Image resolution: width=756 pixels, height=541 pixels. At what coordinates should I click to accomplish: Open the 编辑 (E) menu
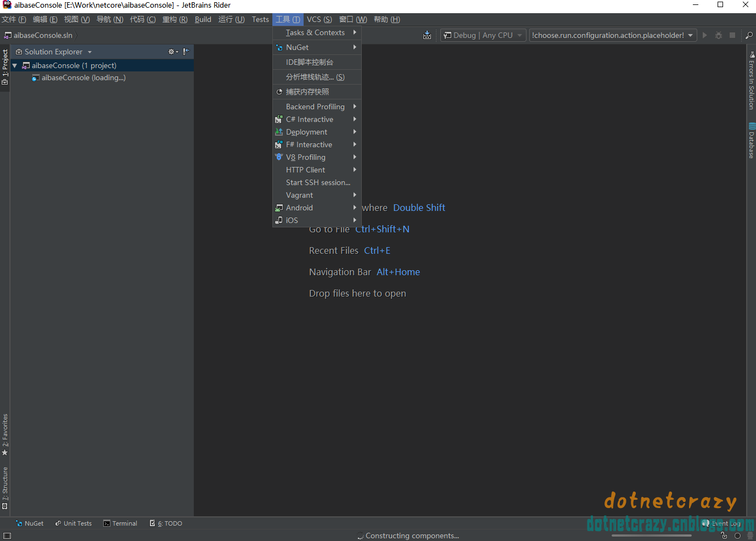coord(45,19)
